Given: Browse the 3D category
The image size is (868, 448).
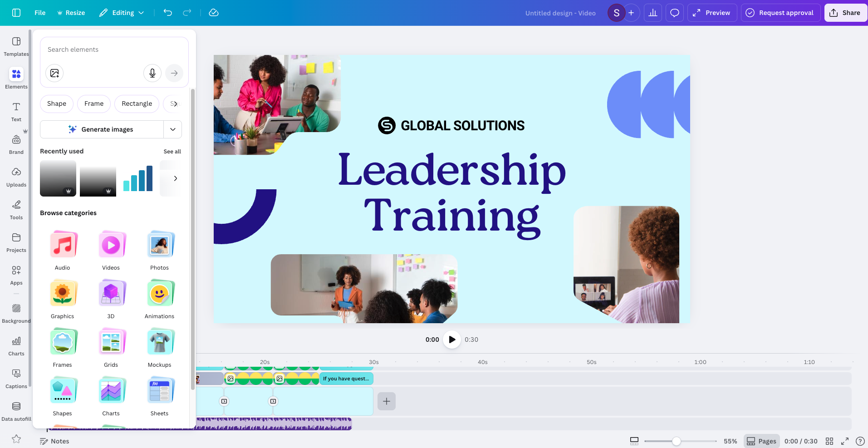Looking at the screenshot, I should (x=111, y=300).
